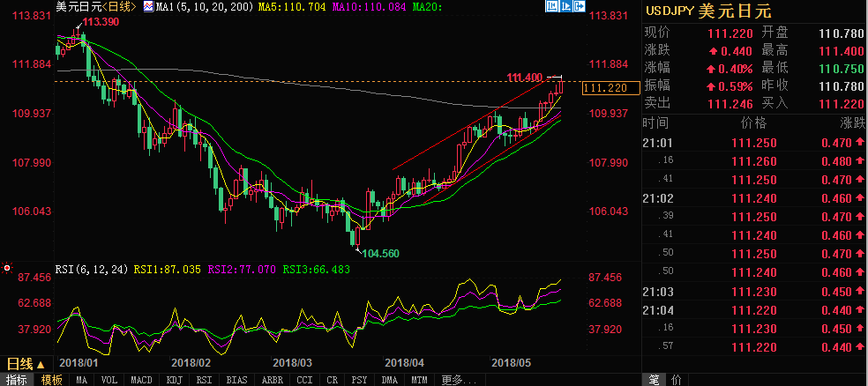Click the 111.400 recent high marker

[524, 77]
